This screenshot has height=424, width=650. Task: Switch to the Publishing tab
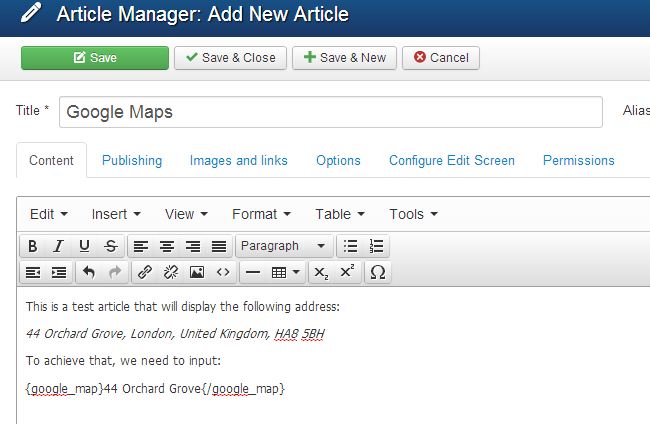[132, 160]
